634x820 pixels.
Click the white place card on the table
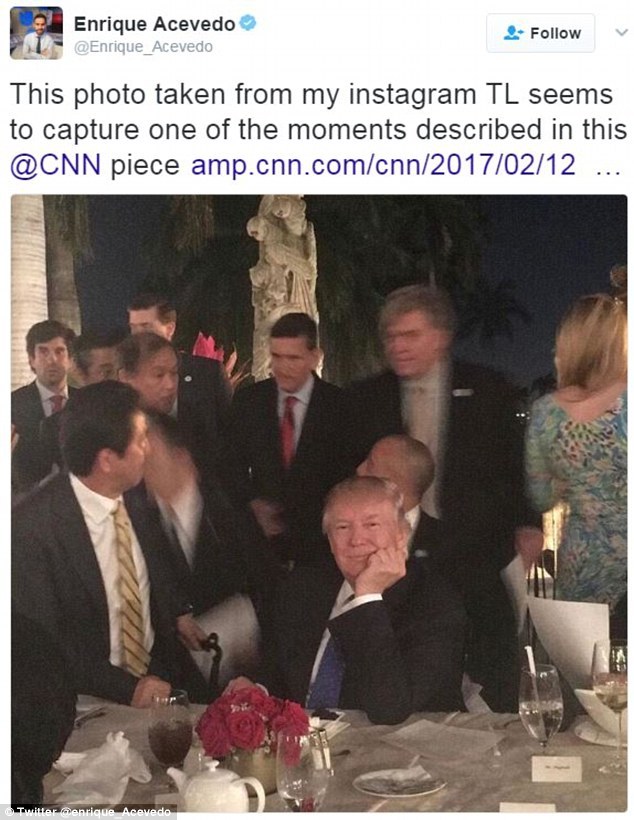pyautogui.click(x=556, y=769)
